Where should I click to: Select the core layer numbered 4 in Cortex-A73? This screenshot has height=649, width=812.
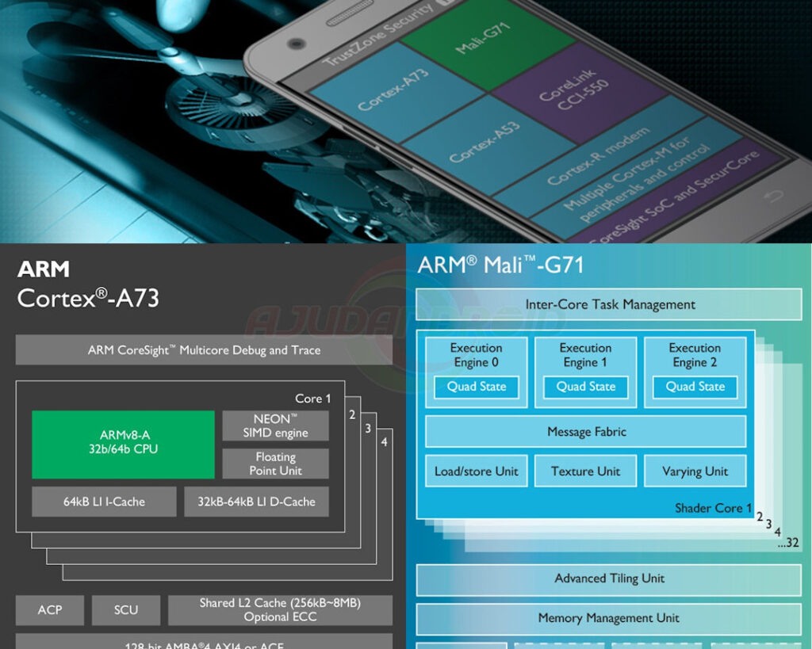385,442
